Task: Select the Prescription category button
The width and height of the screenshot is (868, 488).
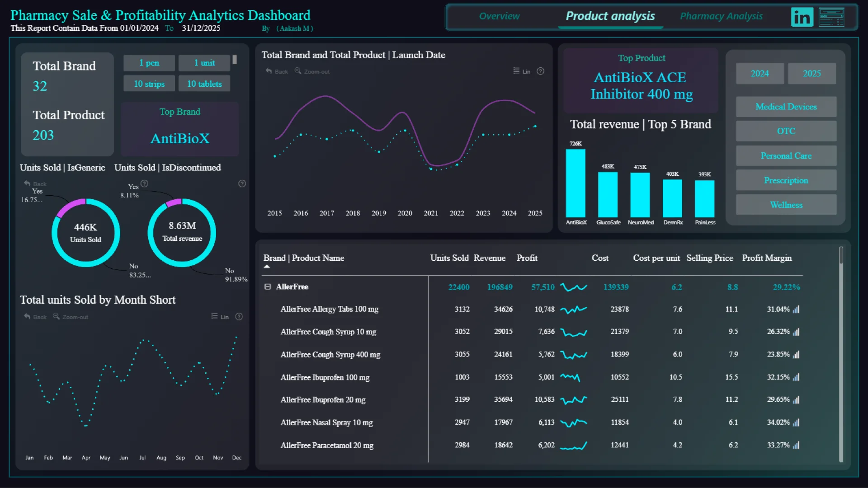Action: pos(786,180)
